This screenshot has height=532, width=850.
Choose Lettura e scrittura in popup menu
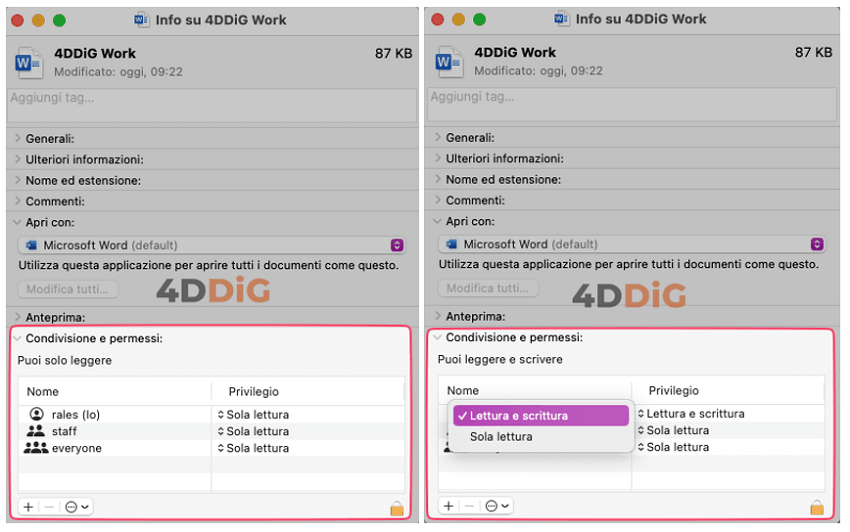point(540,415)
